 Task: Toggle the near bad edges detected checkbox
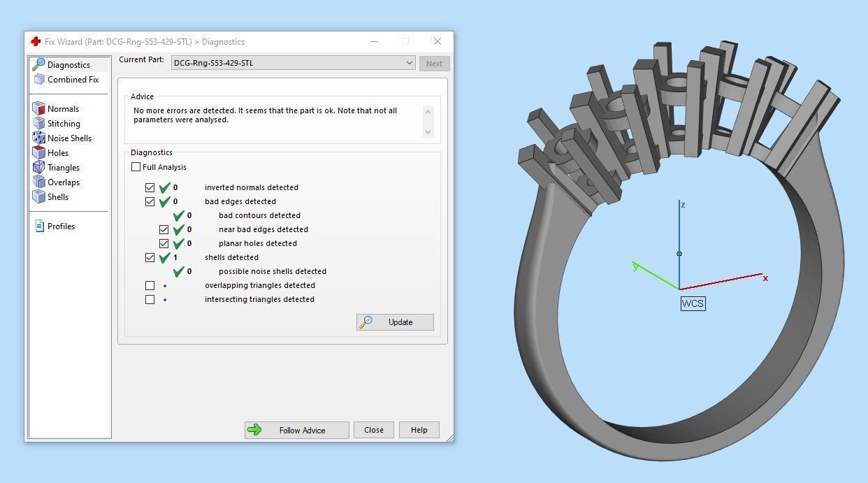click(164, 229)
